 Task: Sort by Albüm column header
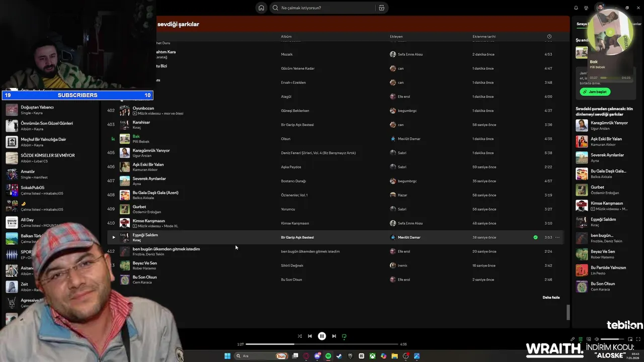[286, 36]
